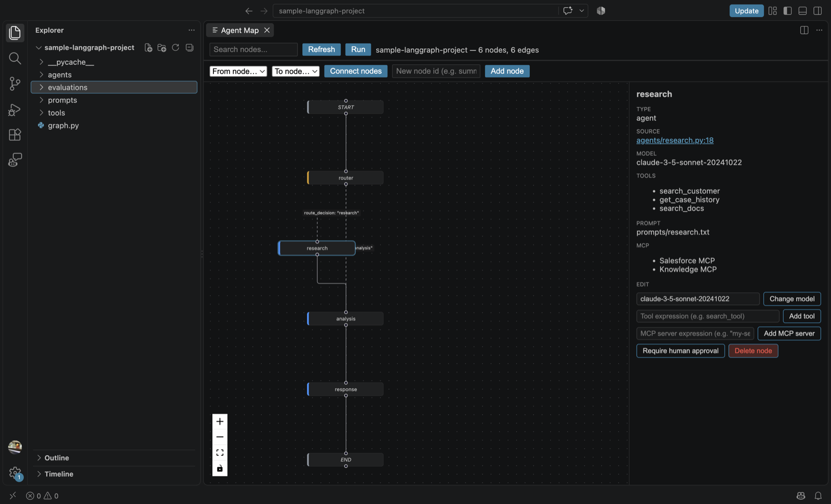Viewport: 831px width, 504px height.
Task: Go back with the navigation arrow
Action: pyautogui.click(x=249, y=11)
